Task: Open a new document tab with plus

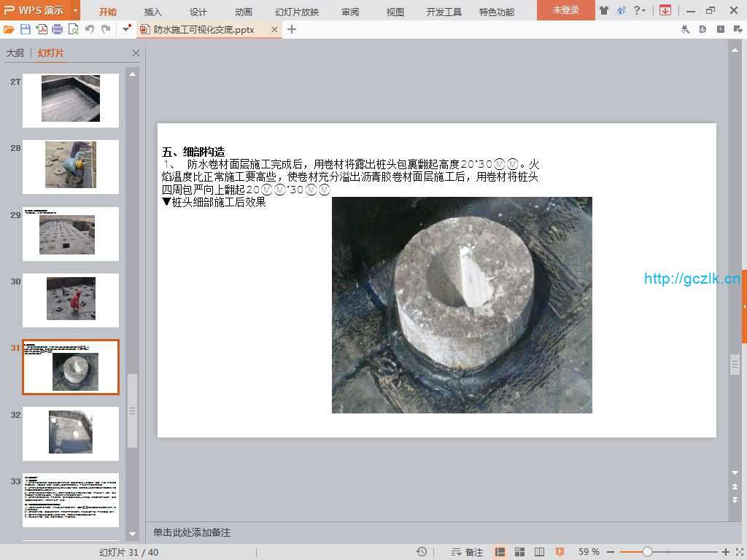Action: tap(292, 29)
